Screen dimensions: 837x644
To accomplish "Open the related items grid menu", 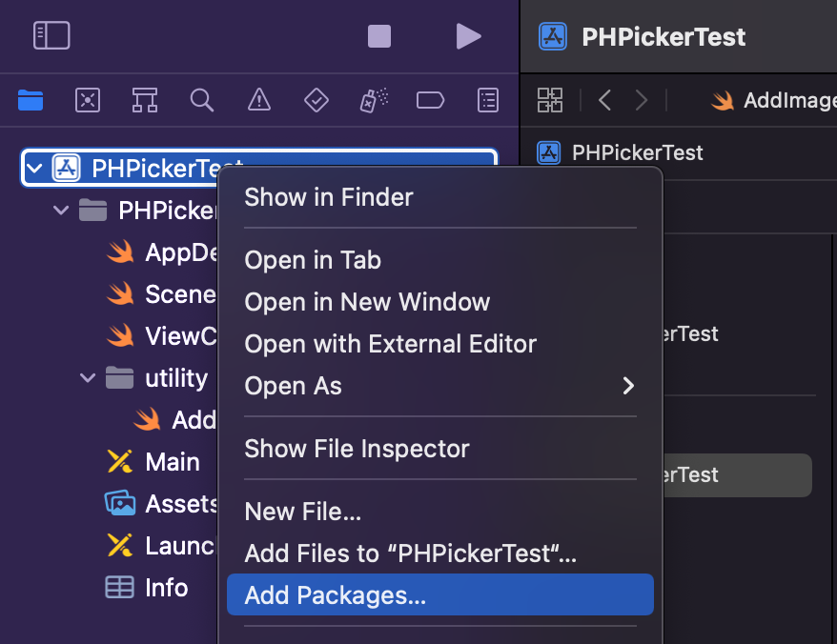I will [550, 100].
